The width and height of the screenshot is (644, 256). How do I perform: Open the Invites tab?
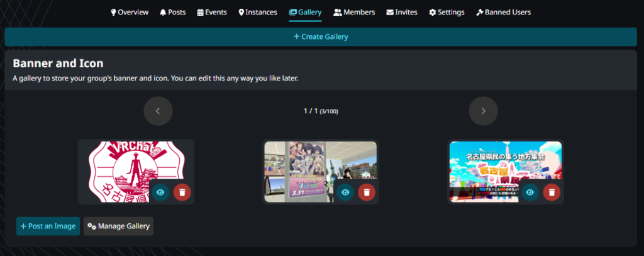pyautogui.click(x=401, y=12)
